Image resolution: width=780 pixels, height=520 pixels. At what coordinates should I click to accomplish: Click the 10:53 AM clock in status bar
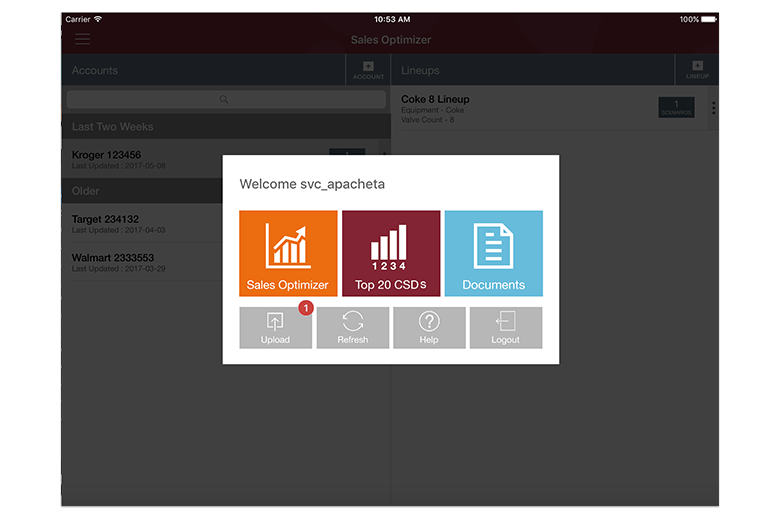point(392,19)
